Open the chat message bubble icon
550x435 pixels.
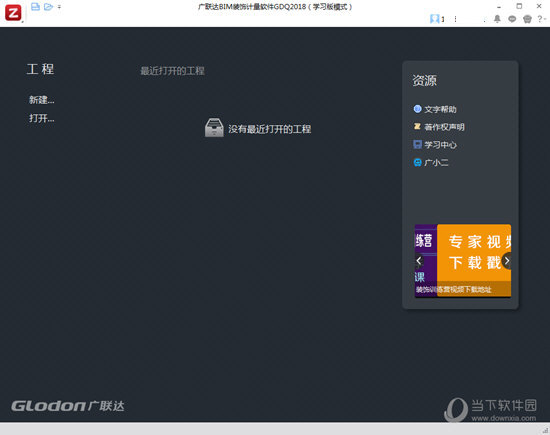click(x=512, y=19)
